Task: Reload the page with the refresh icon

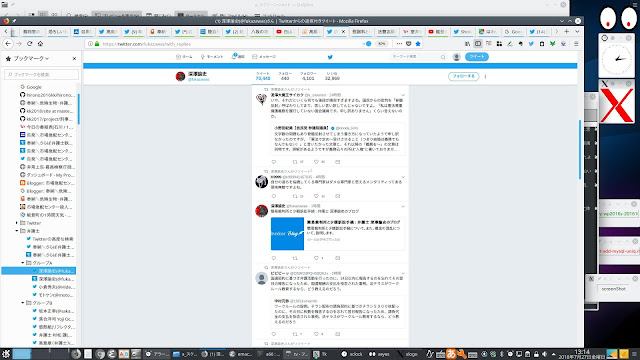Action: [29, 44]
